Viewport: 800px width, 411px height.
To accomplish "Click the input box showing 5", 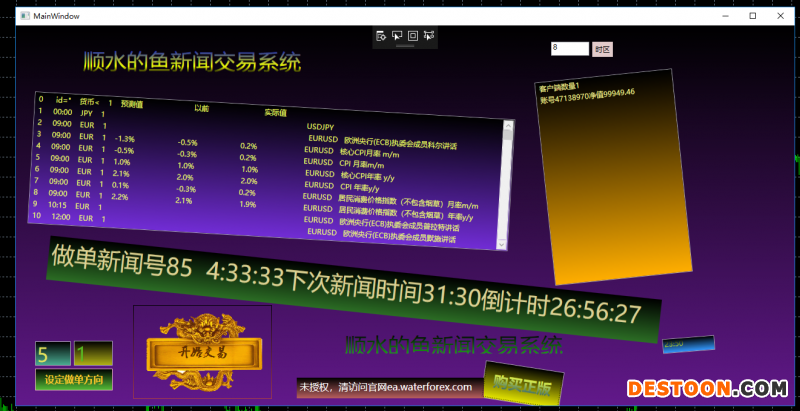I will coord(52,354).
